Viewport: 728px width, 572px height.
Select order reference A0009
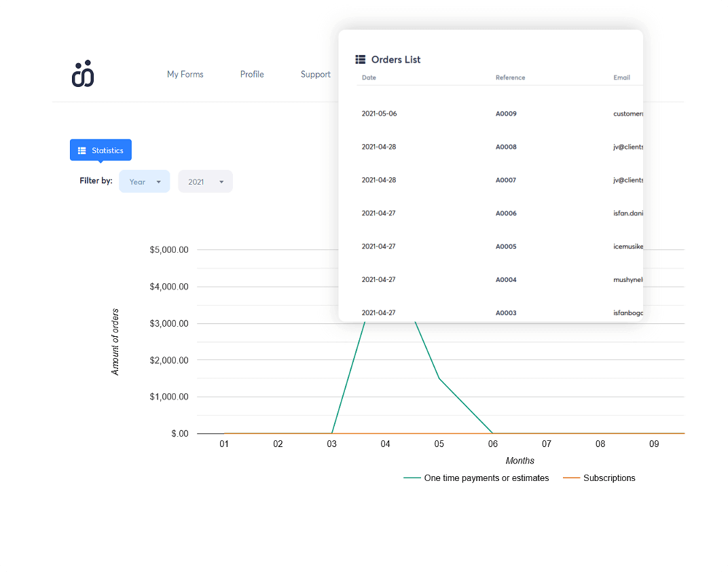point(506,113)
